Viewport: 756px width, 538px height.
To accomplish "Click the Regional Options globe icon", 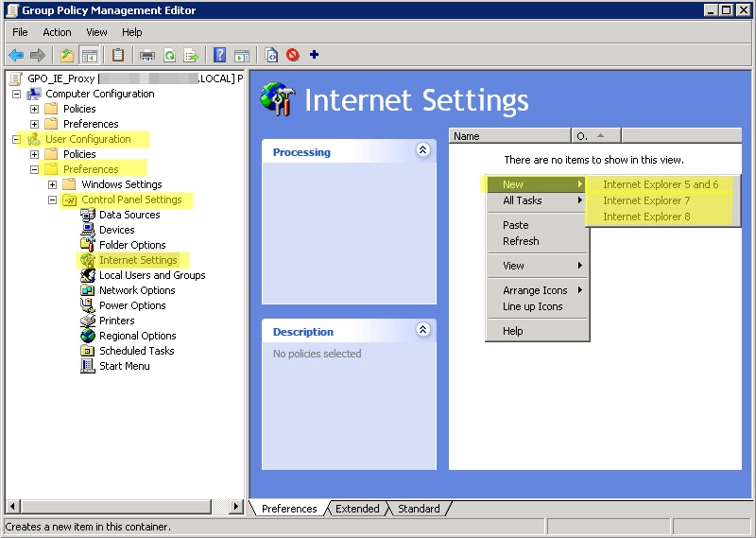I will point(88,336).
